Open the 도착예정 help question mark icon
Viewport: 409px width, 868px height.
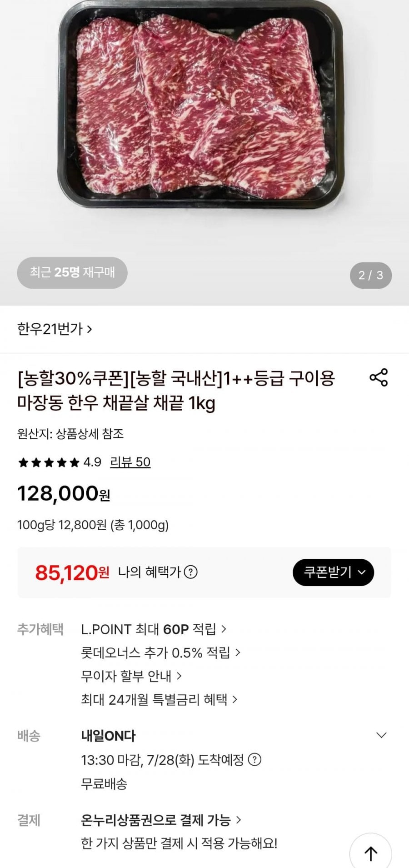(x=255, y=759)
